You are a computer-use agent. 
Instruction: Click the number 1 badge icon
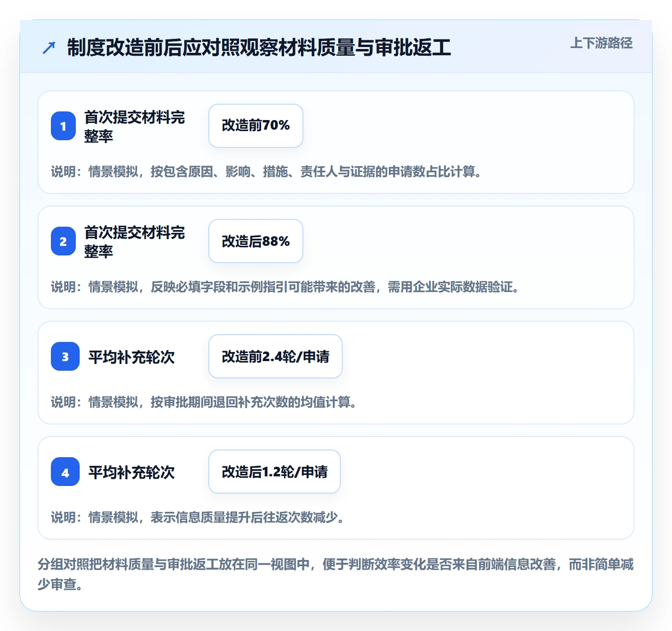pyautogui.click(x=63, y=126)
